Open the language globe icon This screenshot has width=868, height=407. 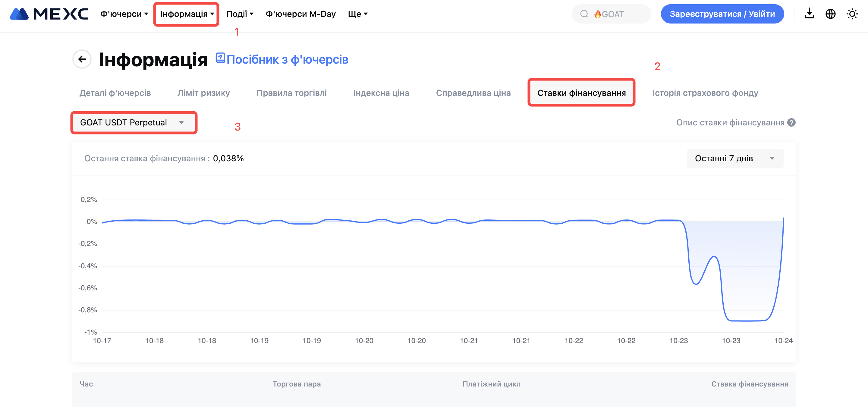point(830,14)
